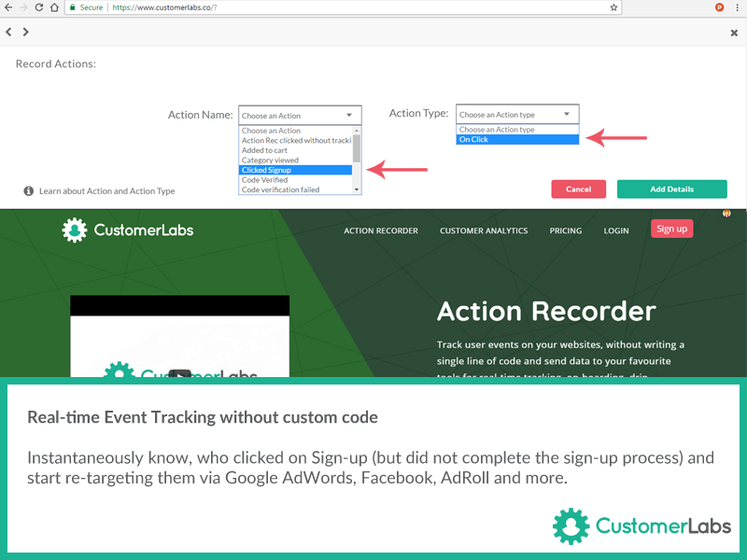The image size is (747, 560).
Task: Bookmark page with star icon
Action: 613,7
